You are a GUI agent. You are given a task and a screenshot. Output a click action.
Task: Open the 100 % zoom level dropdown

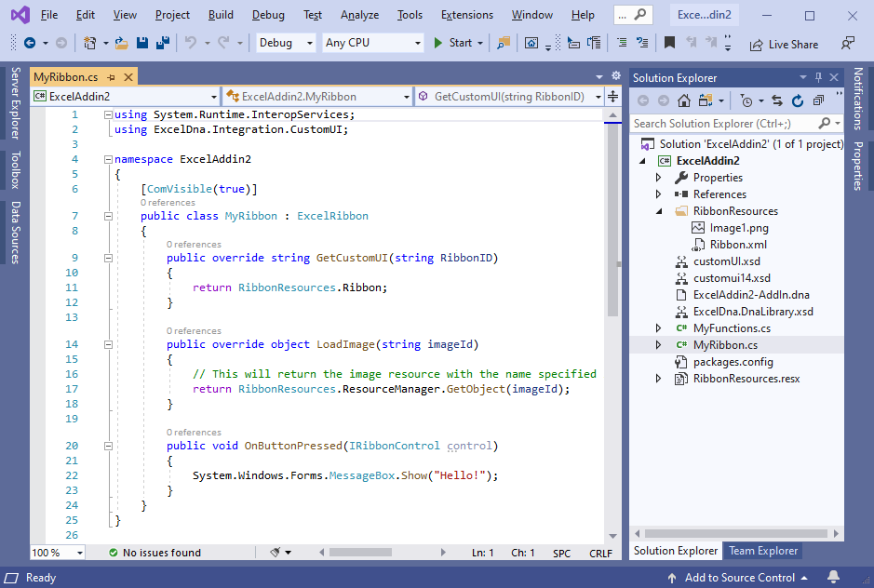58,553
